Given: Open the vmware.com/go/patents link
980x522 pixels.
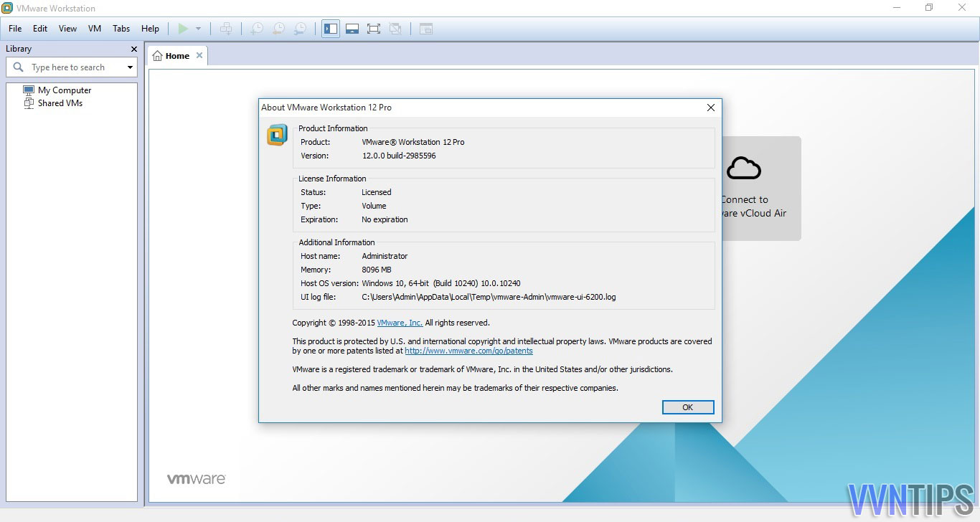Looking at the screenshot, I should 468,351.
